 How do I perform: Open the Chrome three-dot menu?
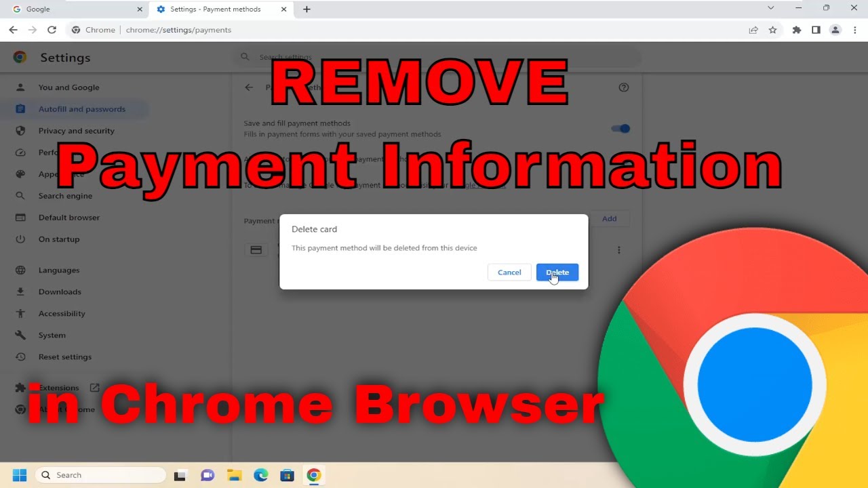coord(854,30)
